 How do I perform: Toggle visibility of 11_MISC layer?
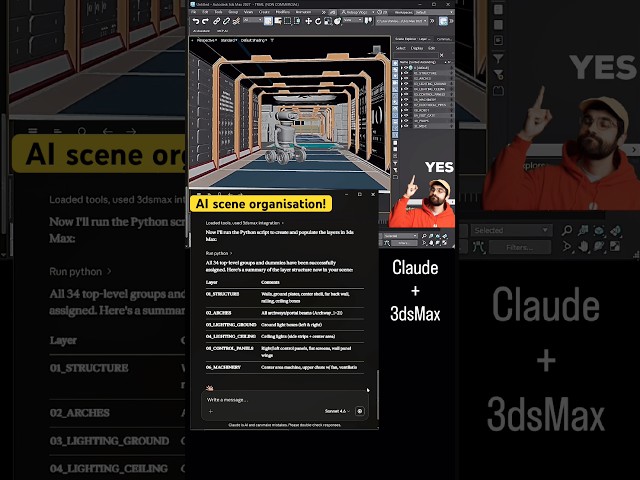[x=406, y=126]
